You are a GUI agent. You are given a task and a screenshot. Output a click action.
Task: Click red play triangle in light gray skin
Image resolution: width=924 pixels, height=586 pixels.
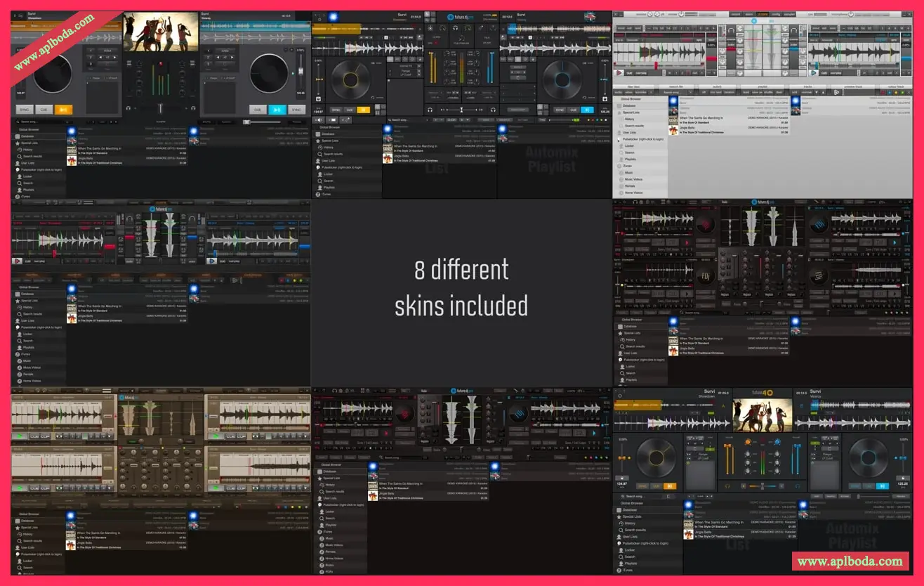coord(619,72)
